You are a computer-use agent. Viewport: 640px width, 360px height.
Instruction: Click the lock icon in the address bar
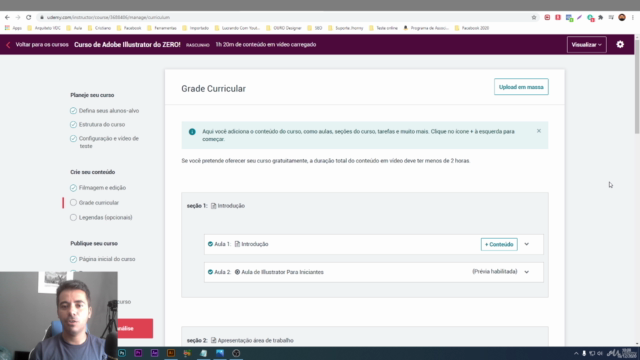pos(42,18)
